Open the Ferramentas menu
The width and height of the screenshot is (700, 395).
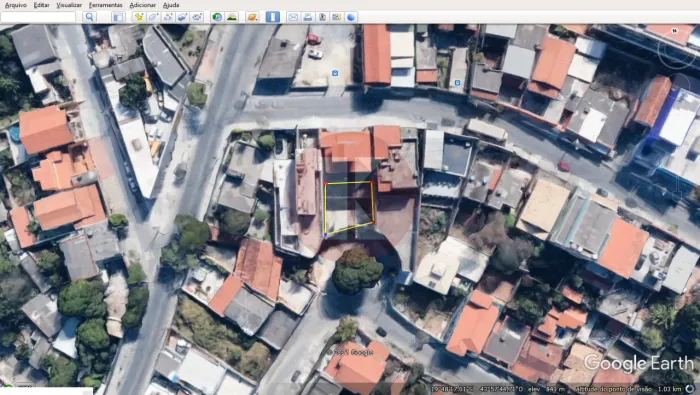tap(105, 5)
